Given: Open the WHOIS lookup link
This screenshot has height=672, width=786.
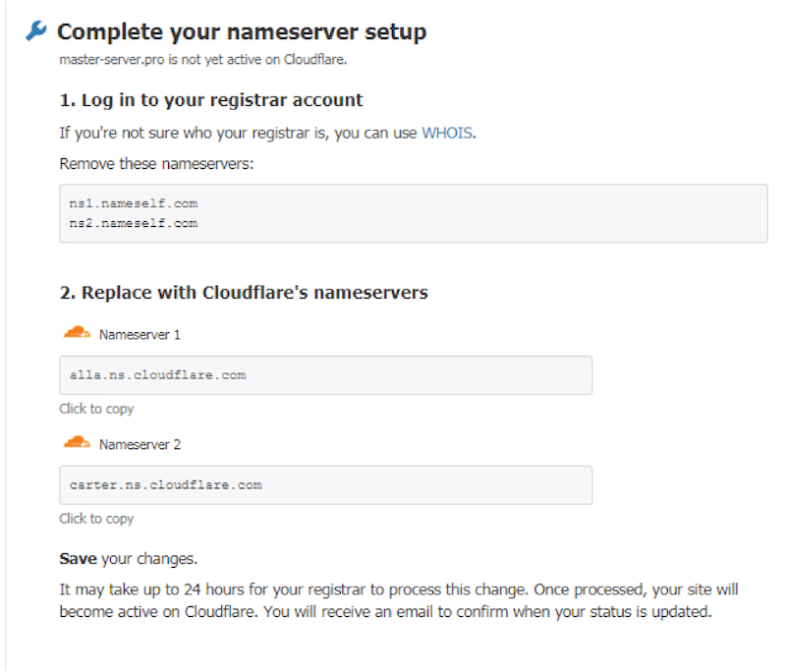Looking at the screenshot, I should [448, 133].
